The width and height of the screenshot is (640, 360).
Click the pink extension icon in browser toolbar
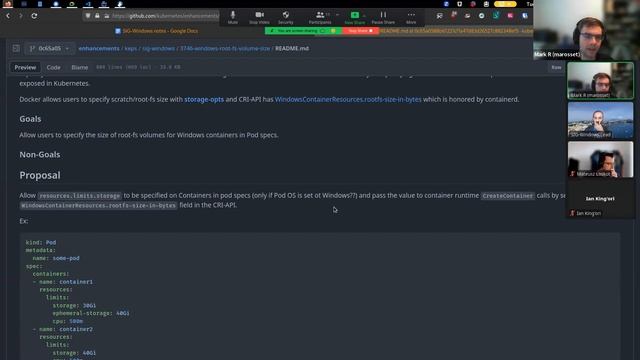pos(510,16)
